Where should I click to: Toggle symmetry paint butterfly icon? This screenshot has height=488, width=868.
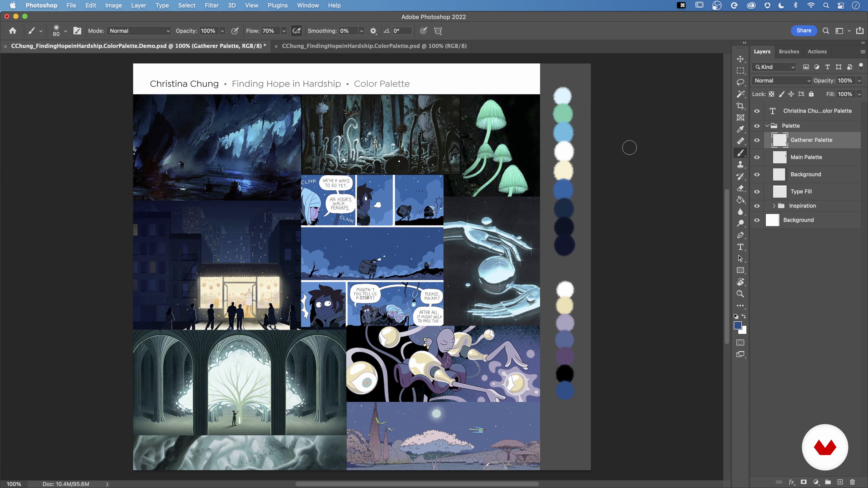tap(438, 31)
